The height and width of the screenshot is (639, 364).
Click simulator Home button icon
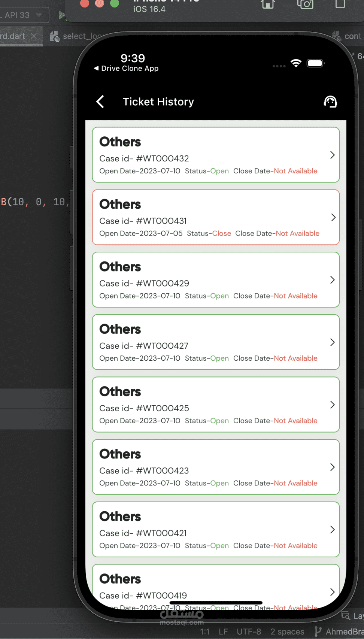coord(268,4)
